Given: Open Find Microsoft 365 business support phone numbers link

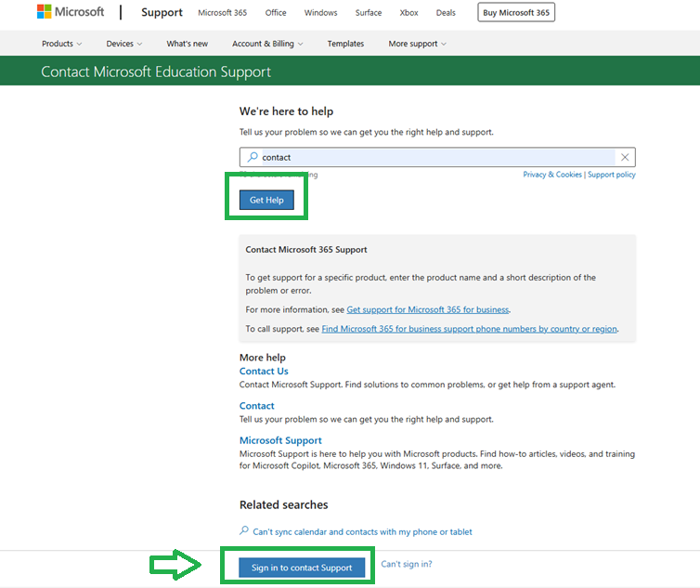Looking at the screenshot, I should tap(469, 329).
